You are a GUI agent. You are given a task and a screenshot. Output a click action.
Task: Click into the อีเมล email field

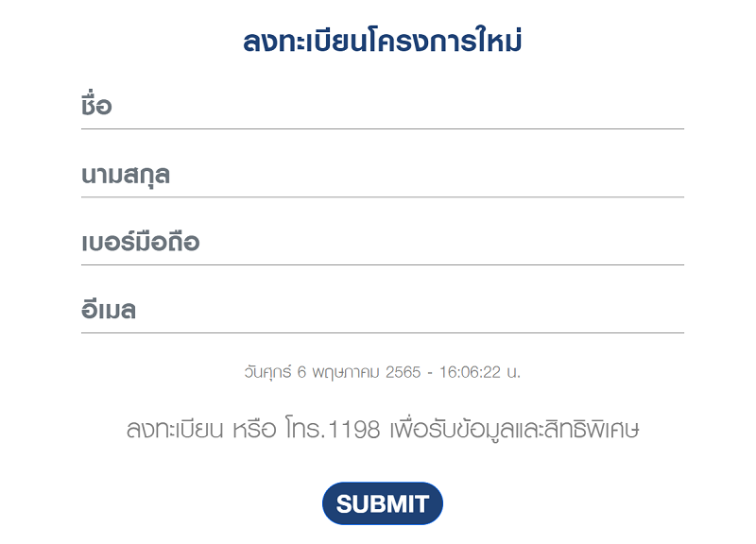pos(383,311)
